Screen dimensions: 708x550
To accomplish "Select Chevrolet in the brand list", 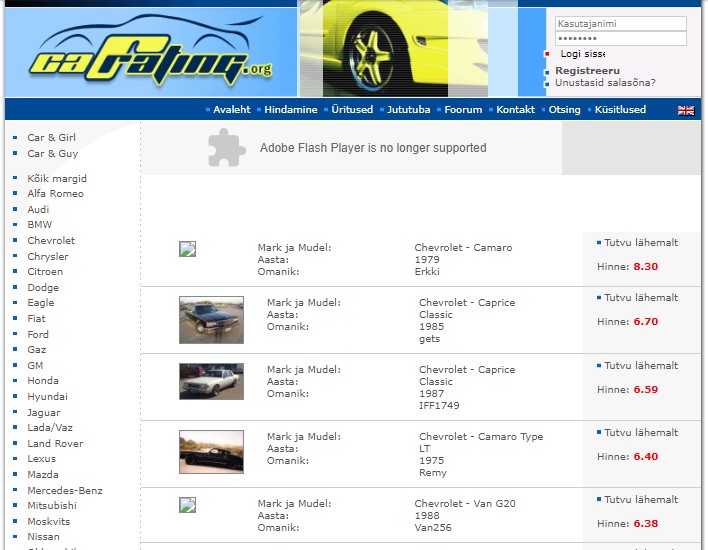I will coord(51,241).
